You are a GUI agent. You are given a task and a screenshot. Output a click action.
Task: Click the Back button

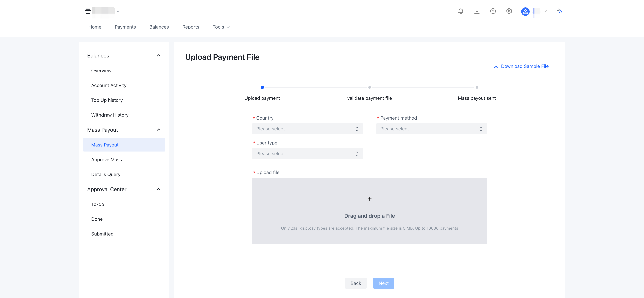coord(356,283)
